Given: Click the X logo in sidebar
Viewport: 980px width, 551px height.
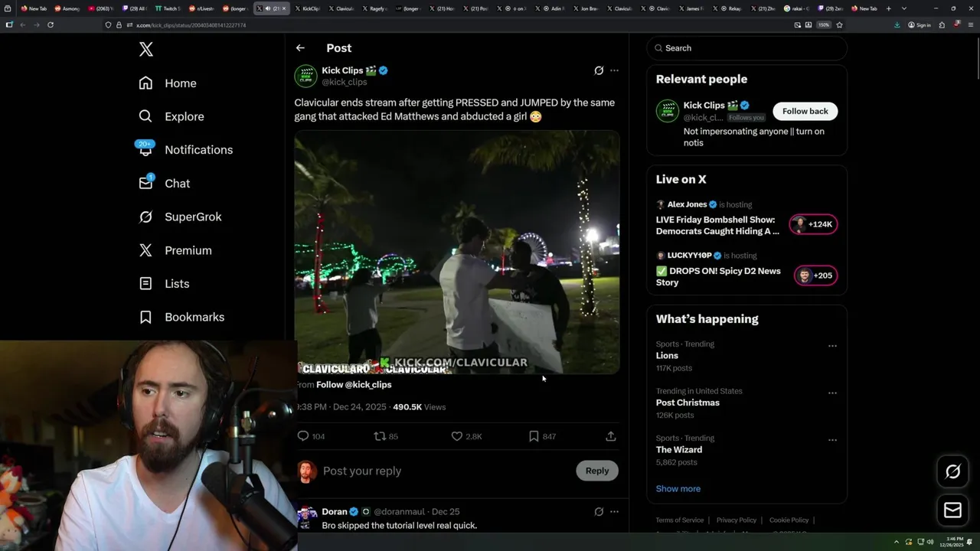Looking at the screenshot, I should [x=146, y=50].
